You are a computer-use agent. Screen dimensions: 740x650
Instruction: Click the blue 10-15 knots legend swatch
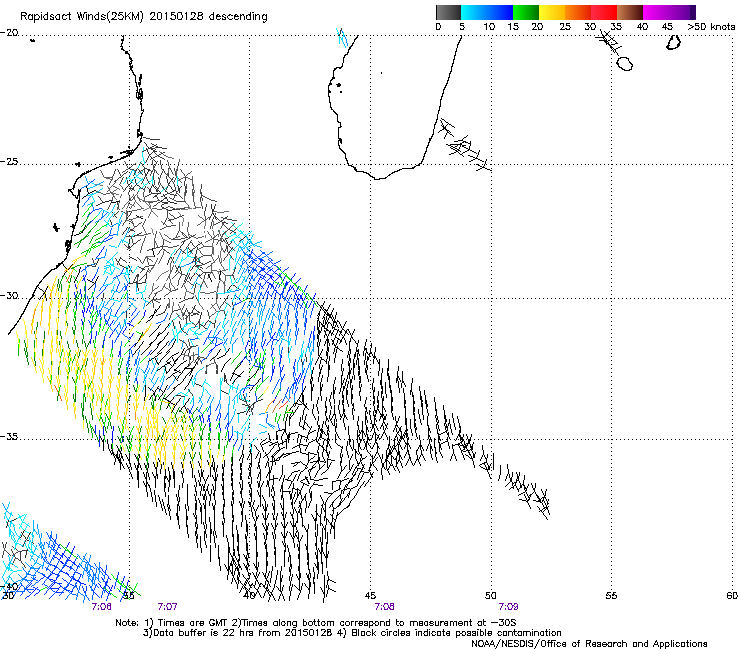500,12
